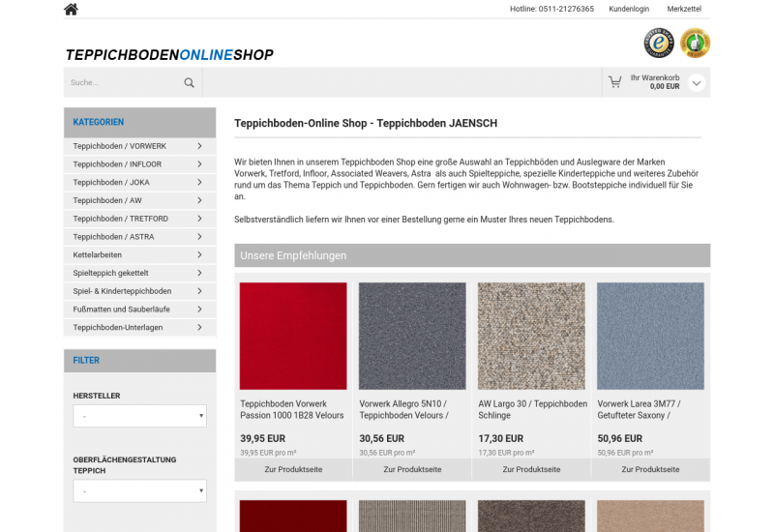This screenshot has width=774, height=532.
Task: Click the Ihr Warenkorb 0,00 EUR text
Action: click(x=655, y=82)
